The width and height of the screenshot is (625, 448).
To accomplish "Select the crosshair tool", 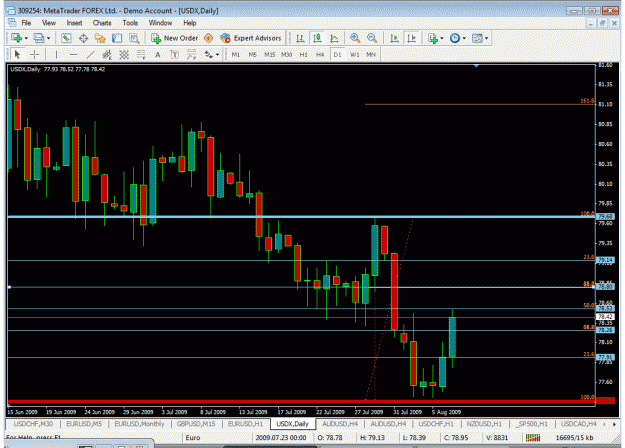I will tap(35, 55).
